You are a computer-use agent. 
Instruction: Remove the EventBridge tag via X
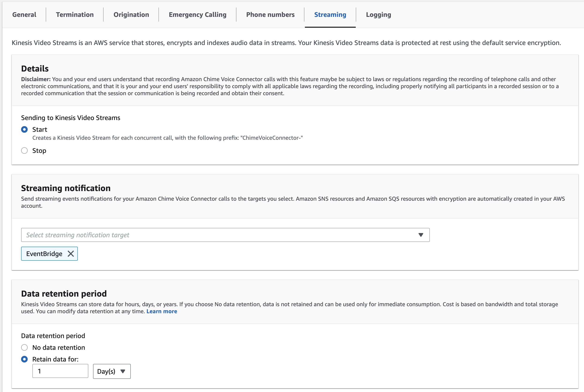point(71,254)
